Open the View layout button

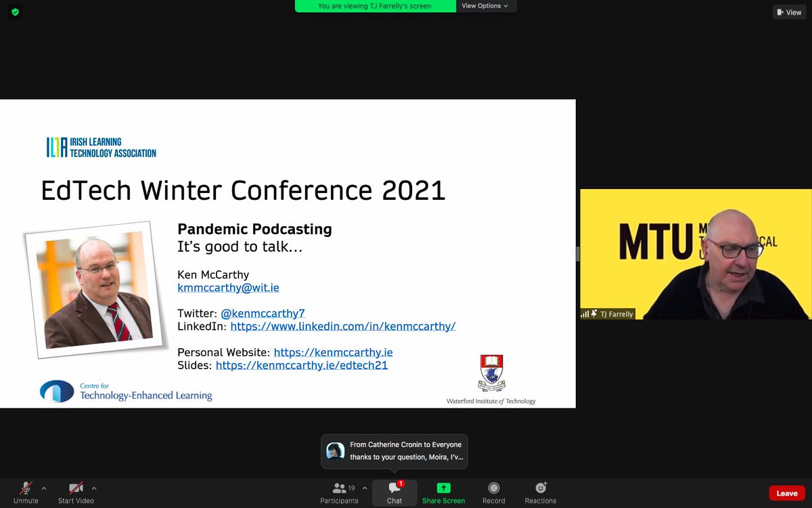789,12
